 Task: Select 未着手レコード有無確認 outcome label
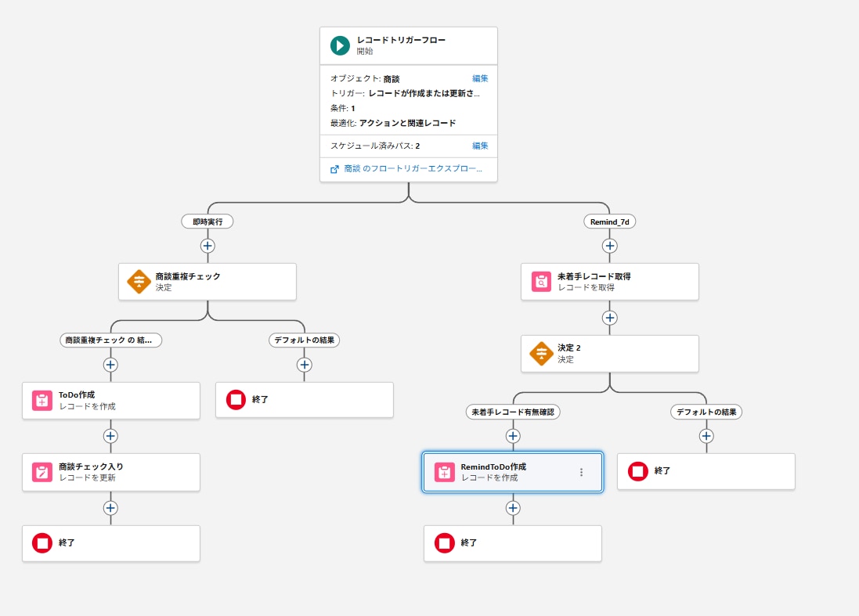click(513, 412)
